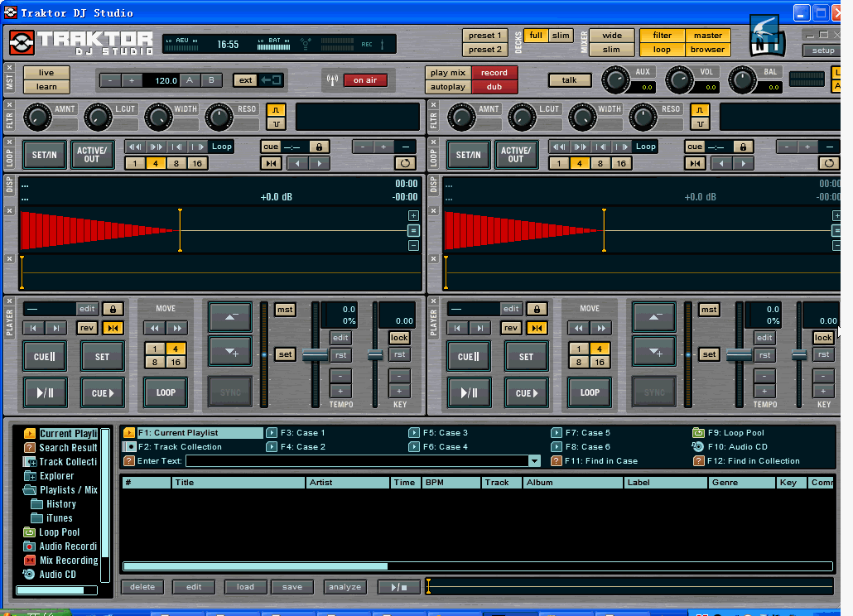The height and width of the screenshot is (616, 853).
Task: Select left filter band-pass shape icon
Action: click(276, 110)
